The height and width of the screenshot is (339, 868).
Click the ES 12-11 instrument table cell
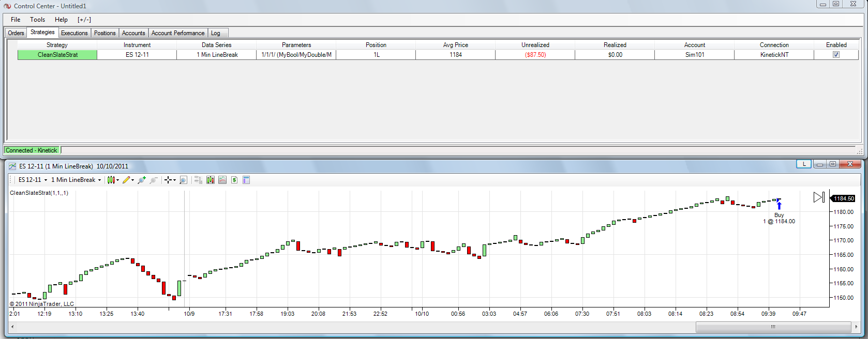tap(137, 55)
